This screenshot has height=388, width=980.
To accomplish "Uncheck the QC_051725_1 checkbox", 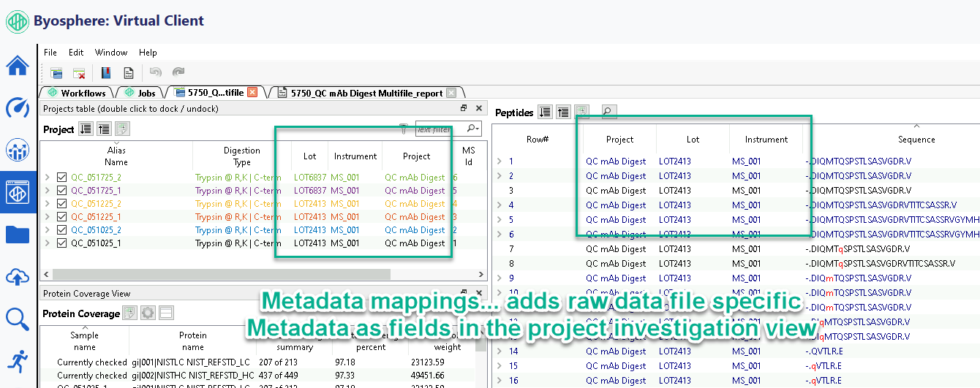I will 61,191.
